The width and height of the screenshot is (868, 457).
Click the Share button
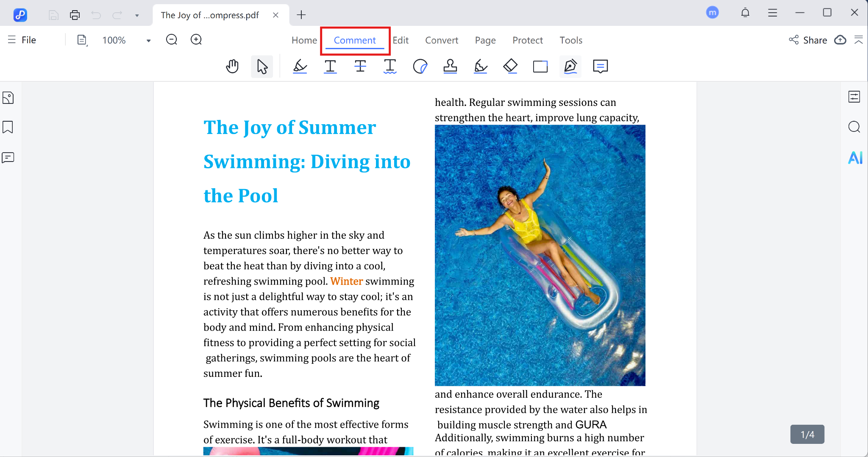point(808,40)
